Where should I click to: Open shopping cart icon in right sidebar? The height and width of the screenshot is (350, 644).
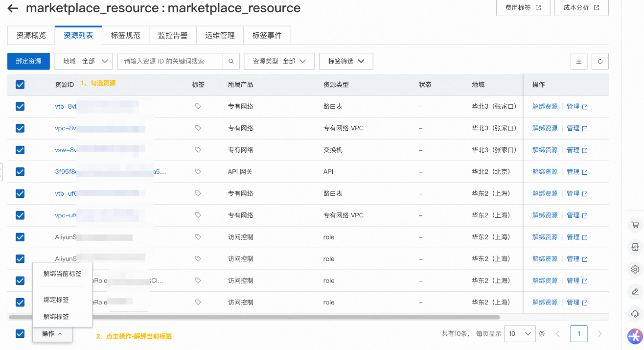pyautogui.click(x=635, y=225)
